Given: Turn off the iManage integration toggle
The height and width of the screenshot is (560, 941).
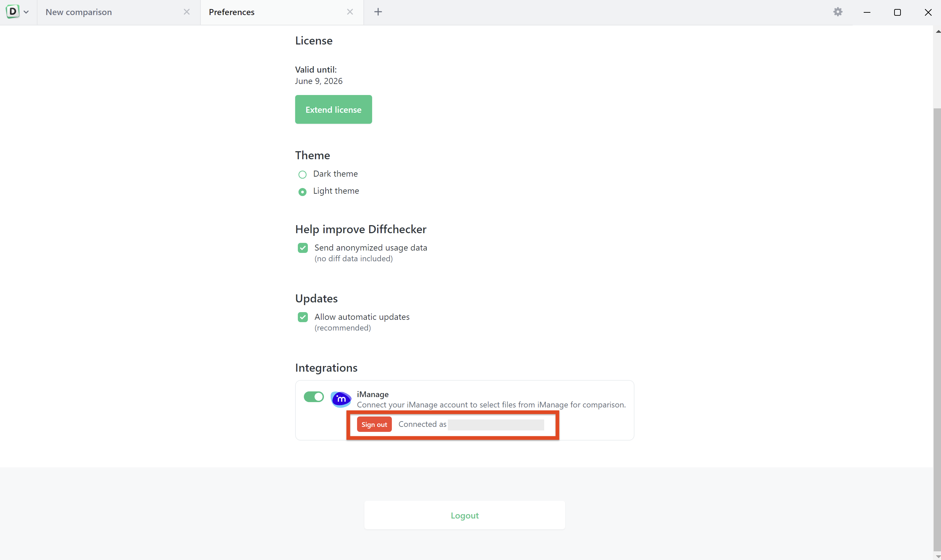Looking at the screenshot, I should (313, 397).
